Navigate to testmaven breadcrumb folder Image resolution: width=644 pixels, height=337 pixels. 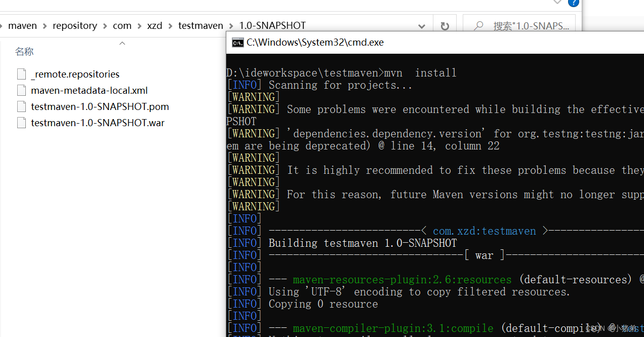click(x=200, y=26)
